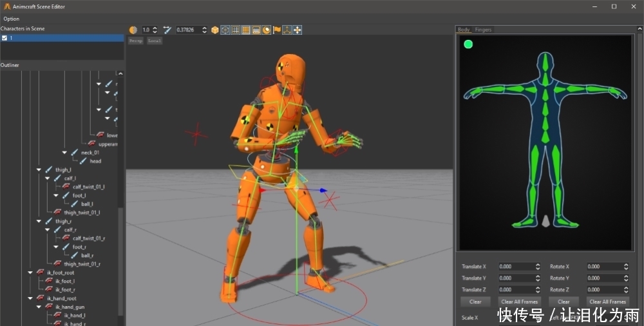This screenshot has width=644, height=326.
Task: Click Clear button under Translate Z
Action: pyautogui.click(x=475, y=302)
